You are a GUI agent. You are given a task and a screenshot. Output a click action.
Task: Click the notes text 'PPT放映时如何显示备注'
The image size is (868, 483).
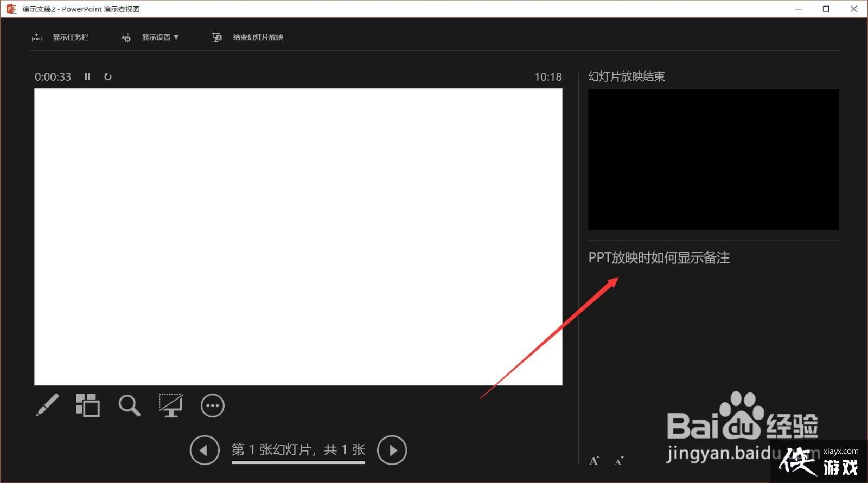click(659, 257)
